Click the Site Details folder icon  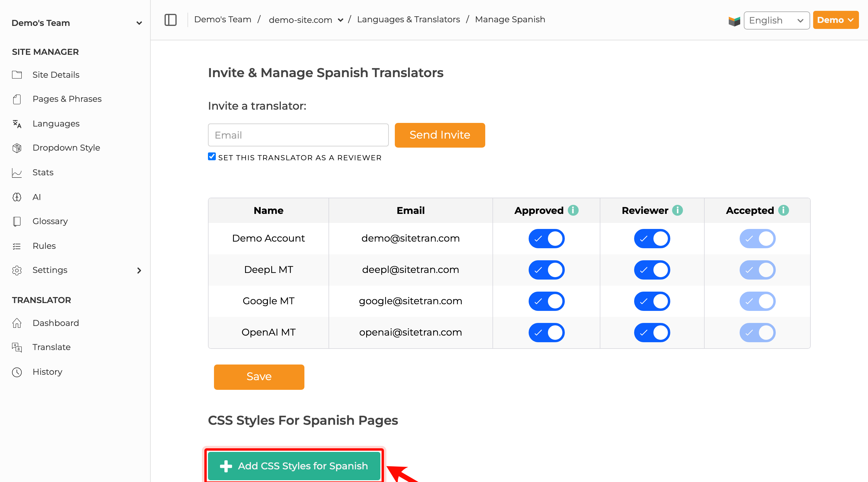tap(17, 75)
